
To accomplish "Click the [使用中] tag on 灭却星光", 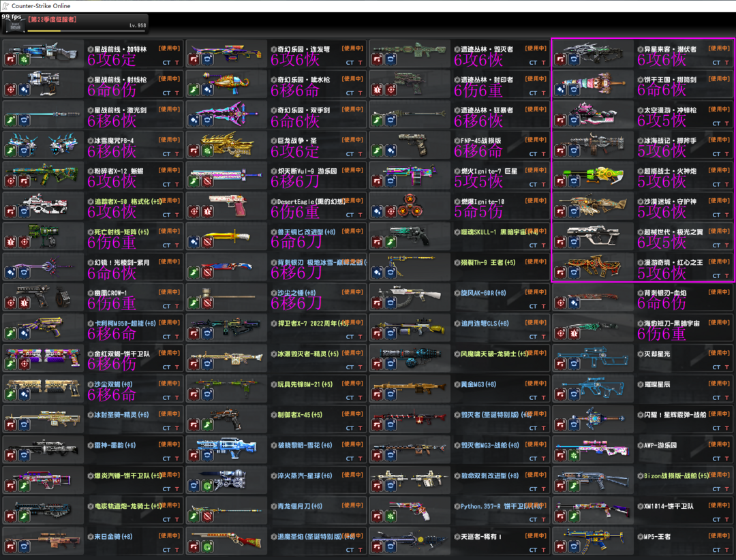I will click(x=719, y=354).
